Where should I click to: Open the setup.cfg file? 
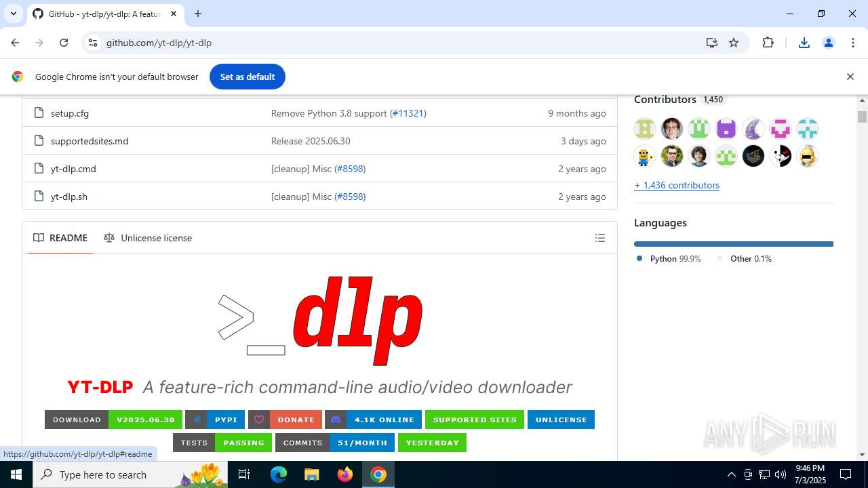[x=70, y=113]
